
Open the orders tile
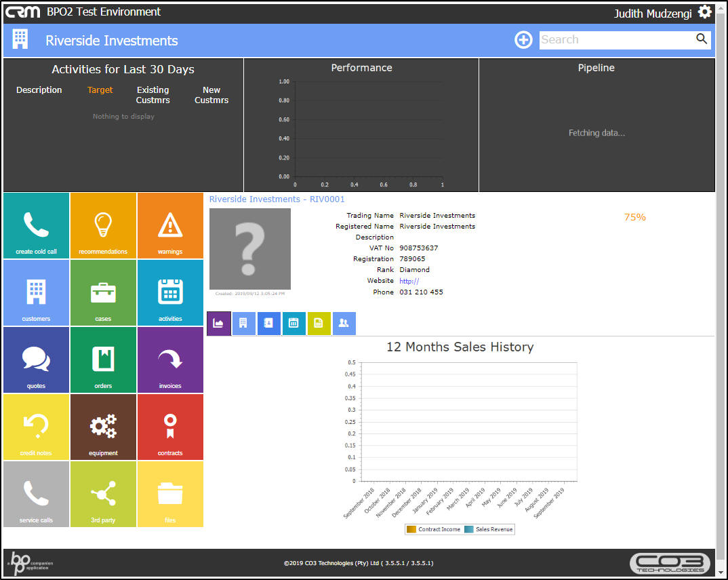(103, 360)
